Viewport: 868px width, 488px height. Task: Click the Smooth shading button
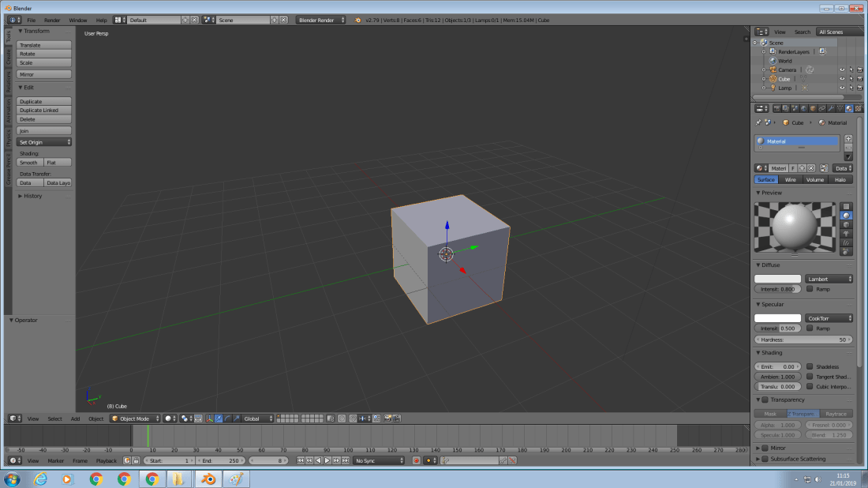(x=29, y=162)
